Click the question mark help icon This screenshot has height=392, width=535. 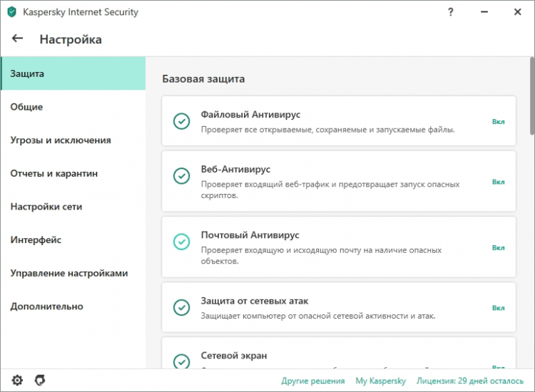451,12
